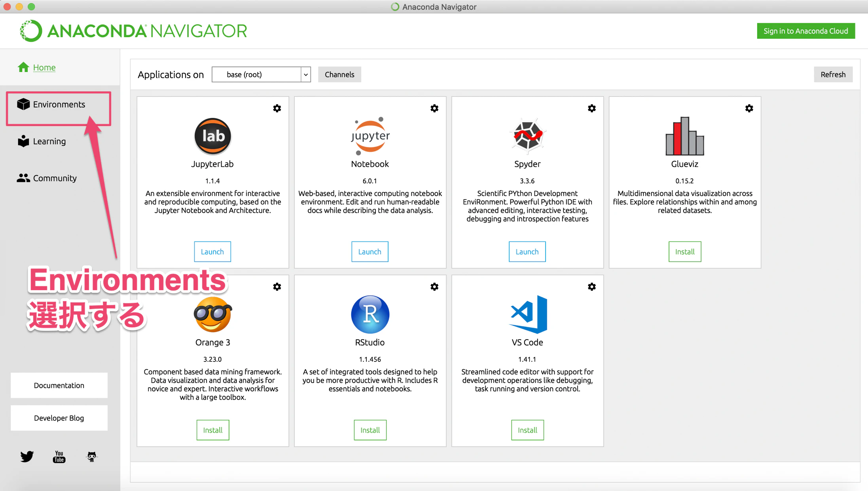
Task: Click the Environments cube icon
Action: pyautogui.click(x=23, y=104)
